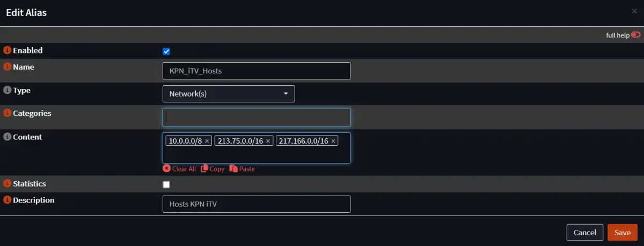Image resolution: width=644 pixels, height=246 pixels.
Task: Toggle the full help switch
Action: pyautogui.click(x=636, y=35)
